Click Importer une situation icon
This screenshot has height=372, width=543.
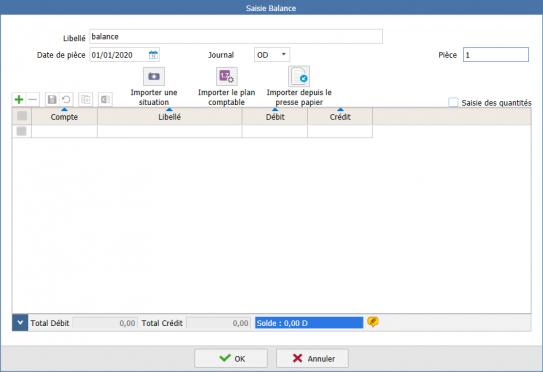(x=154, y=76)
